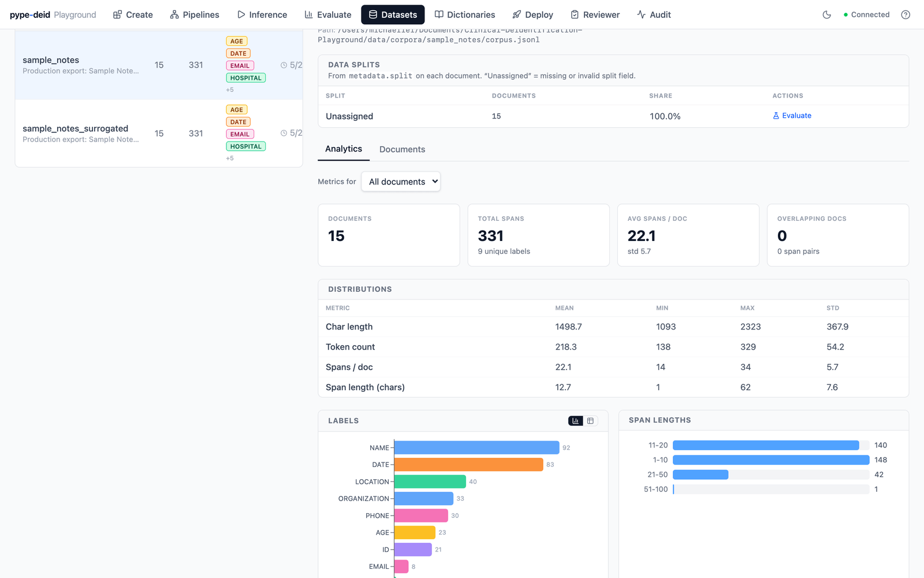Select the sample_notes_surrogated dataset row
Image resolution: width=924 pixels, height=578 pixels.
coord(159,134)
